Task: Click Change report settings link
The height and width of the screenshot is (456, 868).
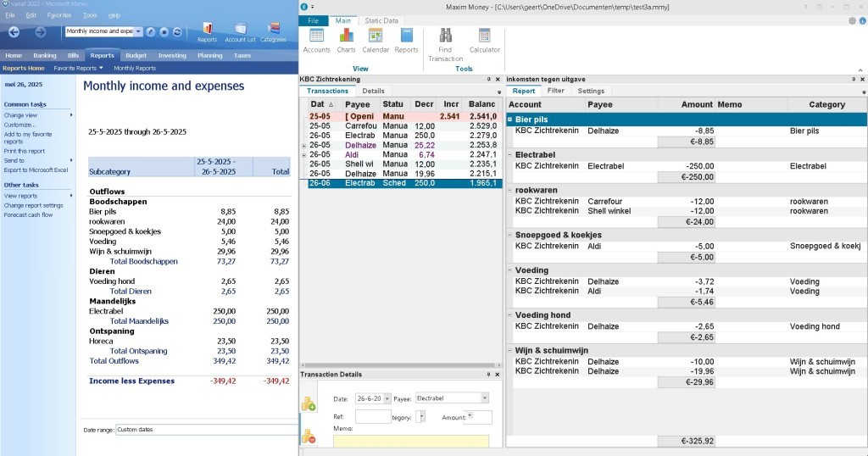Action: tap(33, 205)
